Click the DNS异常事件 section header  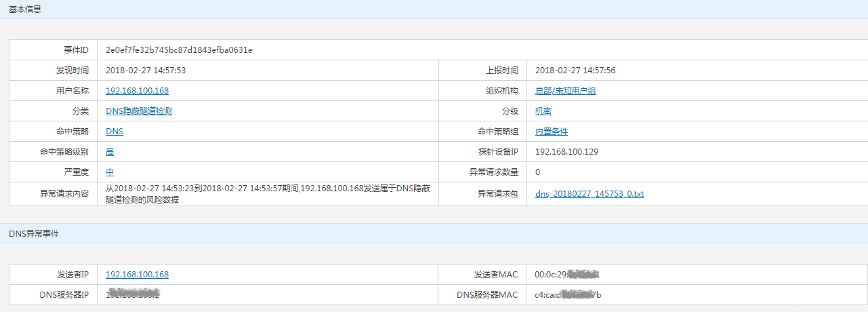pyautogui.click(x=34, y=233)
